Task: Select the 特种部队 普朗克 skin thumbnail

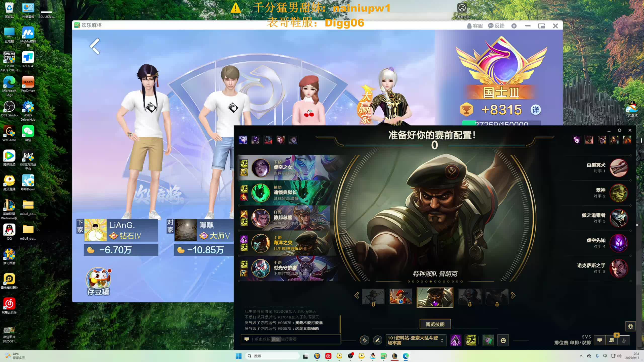Action: tap(435, 297)
